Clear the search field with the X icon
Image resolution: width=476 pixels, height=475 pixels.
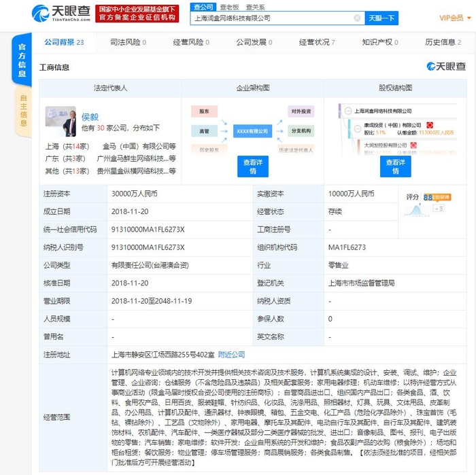pyautogui.click(x=357, y=18)
